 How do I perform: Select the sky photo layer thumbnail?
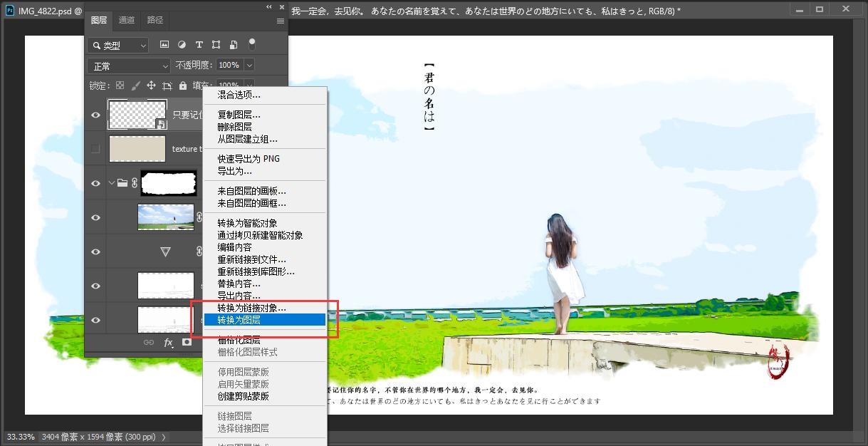[165, 217]
